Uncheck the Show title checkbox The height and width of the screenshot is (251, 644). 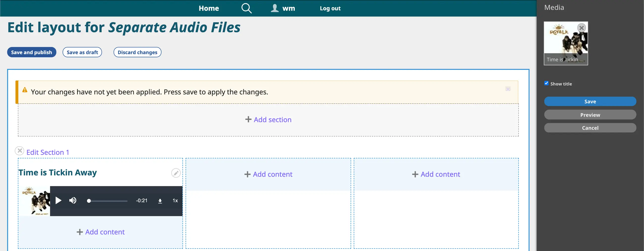tap(546, 83)
